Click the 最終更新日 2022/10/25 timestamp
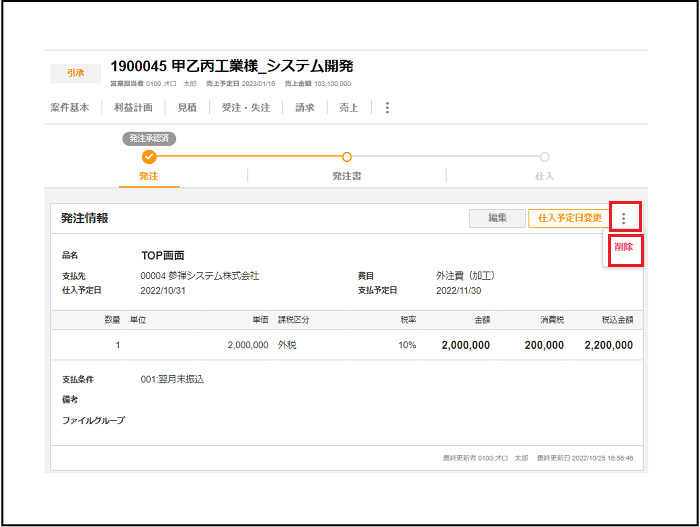Image resolution: width=700 pixels, height=527 pixels. pos(585,458)
